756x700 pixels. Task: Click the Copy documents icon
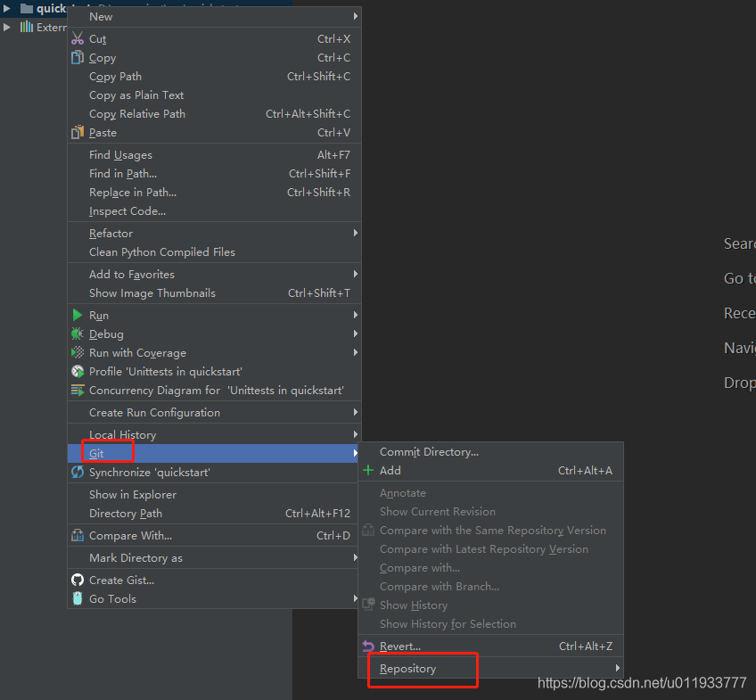[x=78, y=57]
